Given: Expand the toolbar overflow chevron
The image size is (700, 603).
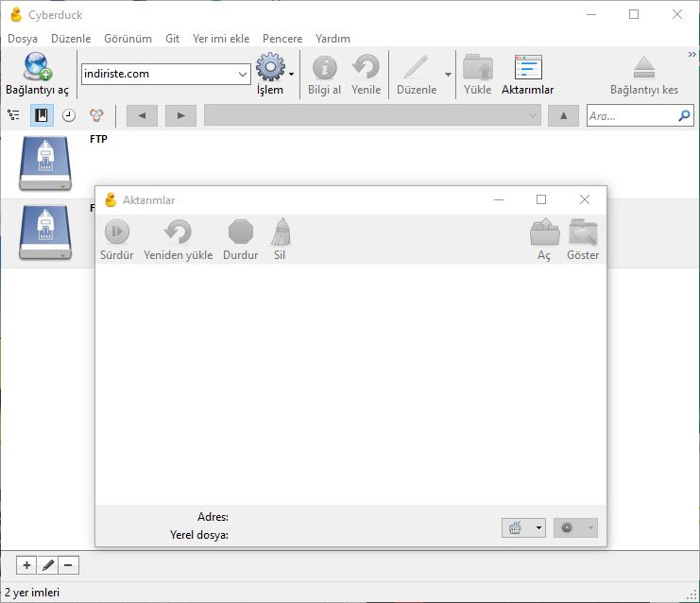Looking at the screenshot, I should click(691, 55).
